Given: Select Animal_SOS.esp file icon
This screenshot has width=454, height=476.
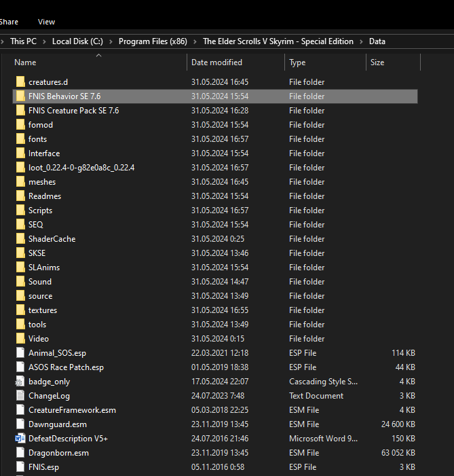Looking at the screenshot, I should coord(20,352).
